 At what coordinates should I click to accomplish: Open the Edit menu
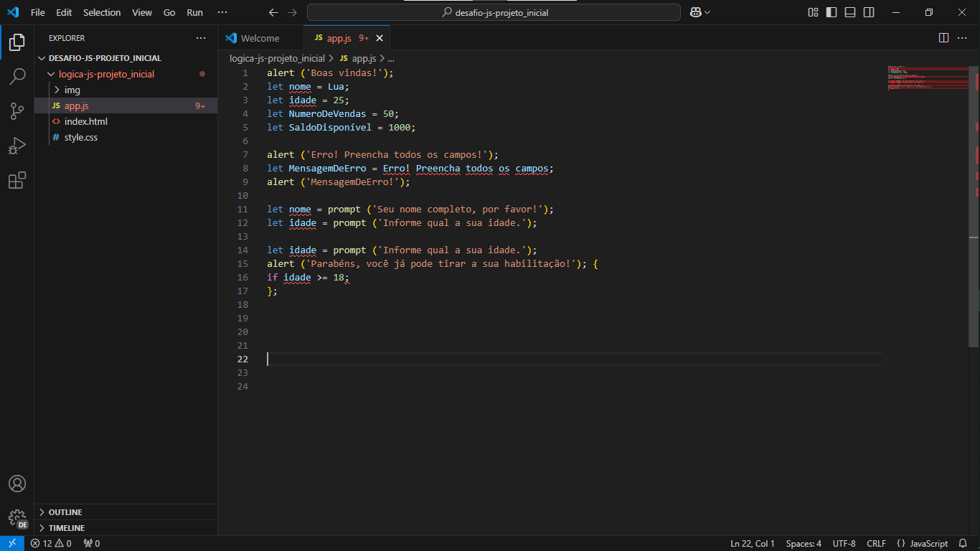coord(64,12)
